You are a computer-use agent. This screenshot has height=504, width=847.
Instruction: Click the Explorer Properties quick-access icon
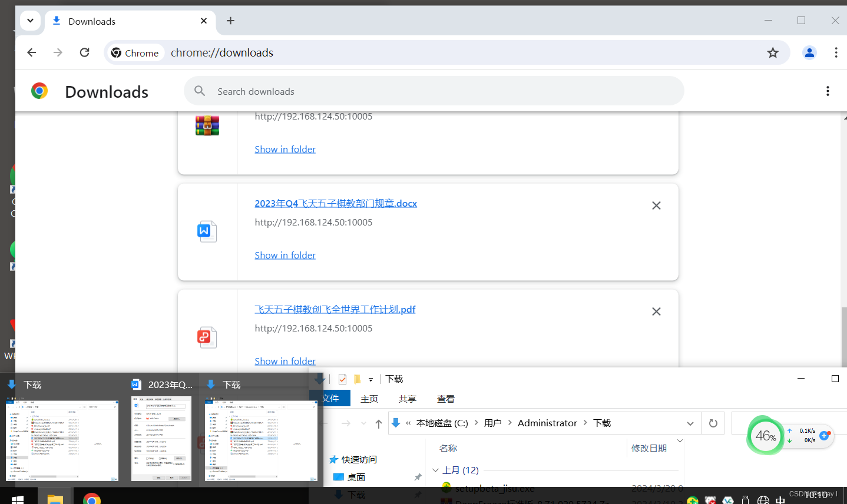[342, 379]
